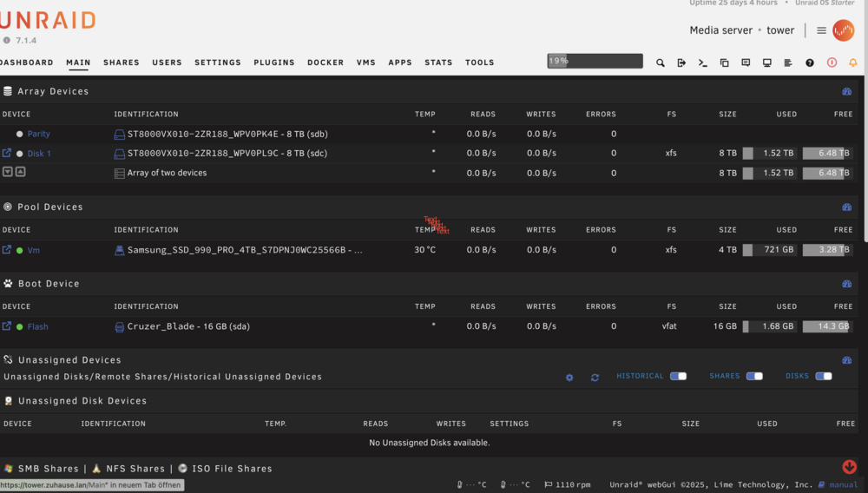Click the 19% usage progress bar
The image size is (868, 493).
point(595,61)
